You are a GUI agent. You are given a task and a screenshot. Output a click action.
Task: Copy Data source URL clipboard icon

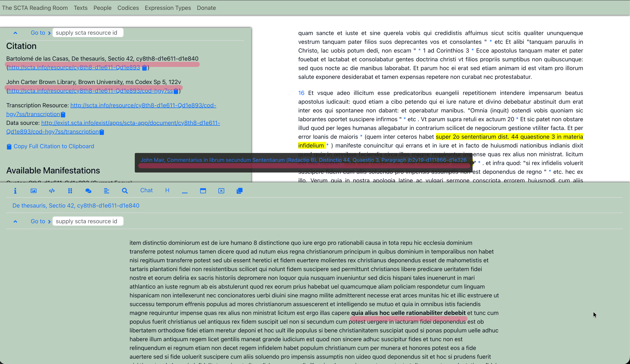pyautogui.click(x=102, y=132)
